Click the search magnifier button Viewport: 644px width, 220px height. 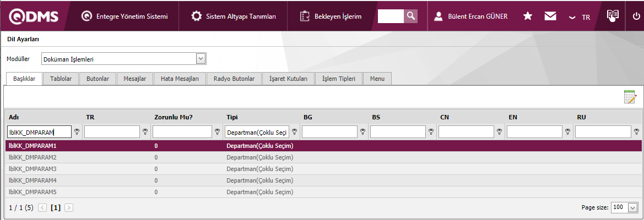[x=411, y=16]
